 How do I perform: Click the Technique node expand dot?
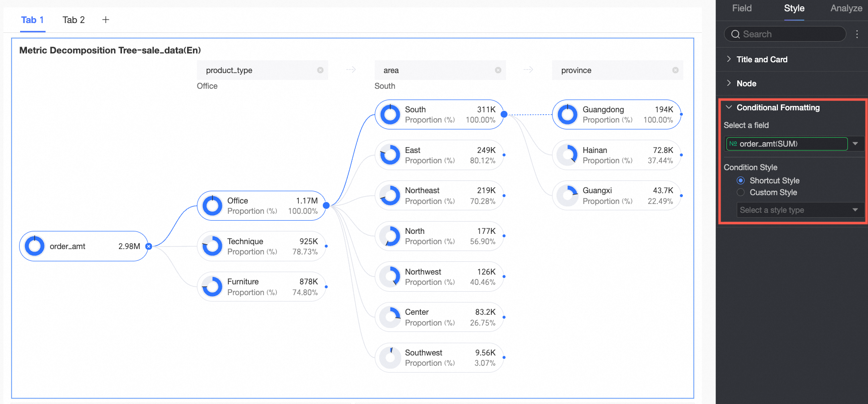coord(326,246)
